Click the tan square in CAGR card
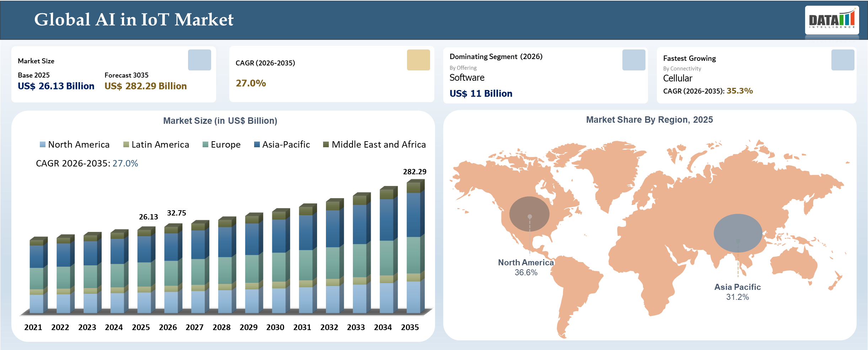The width and height of the screenshot is (868, 350). point(418,60)
